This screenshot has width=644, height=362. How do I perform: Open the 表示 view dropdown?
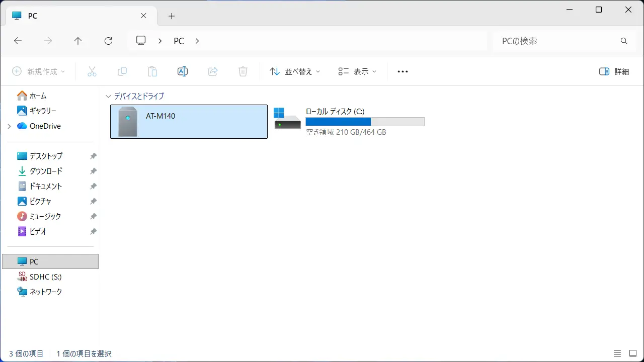[357, 71]
